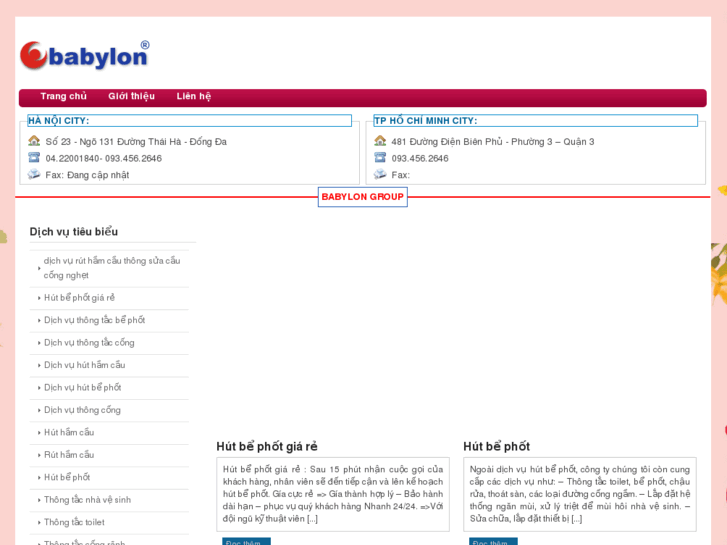Open 'Dịch vụ hút bể phốt' link
The width and height of the screenshot is (727, 545).
coord(83,387)
